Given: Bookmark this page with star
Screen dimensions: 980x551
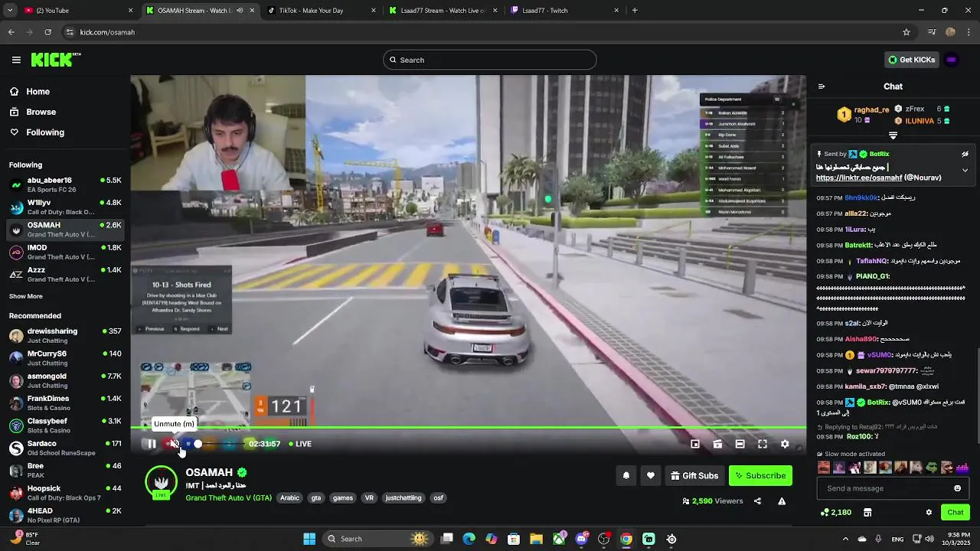Looking at the screenshot, I should [x=906, y=32].
